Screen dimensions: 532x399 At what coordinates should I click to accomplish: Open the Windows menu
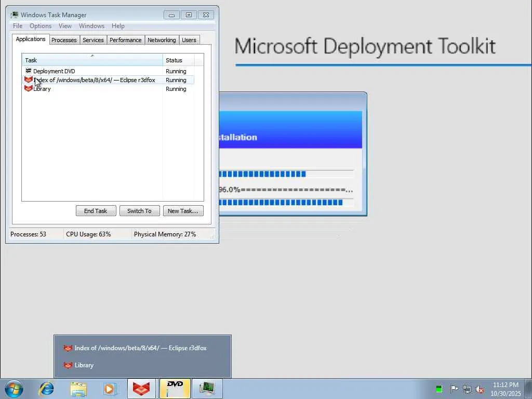91,26
